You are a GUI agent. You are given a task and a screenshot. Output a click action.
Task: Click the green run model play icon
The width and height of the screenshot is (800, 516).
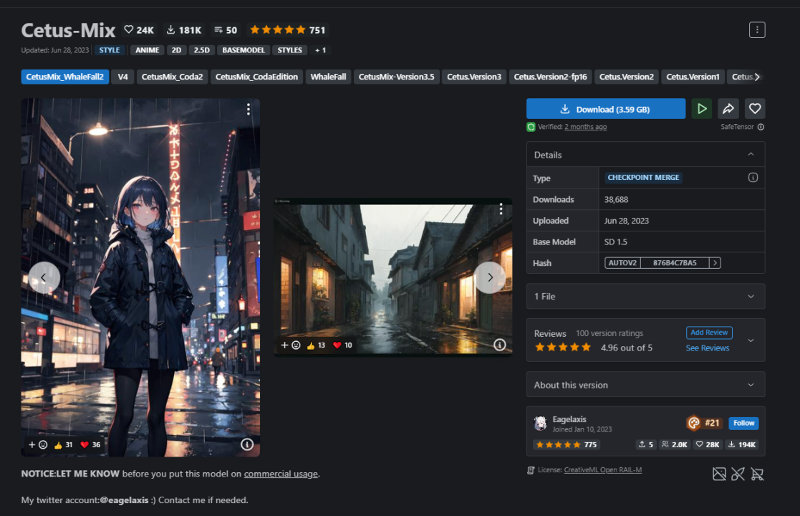point(702,109)
